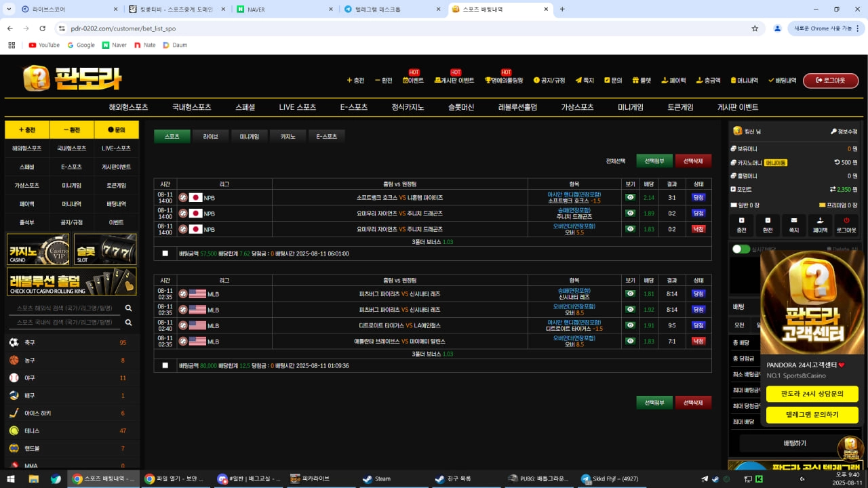Switch to the 미니게임 bet history tab
This screenshot has width=868, height=488.
(250, 136)
